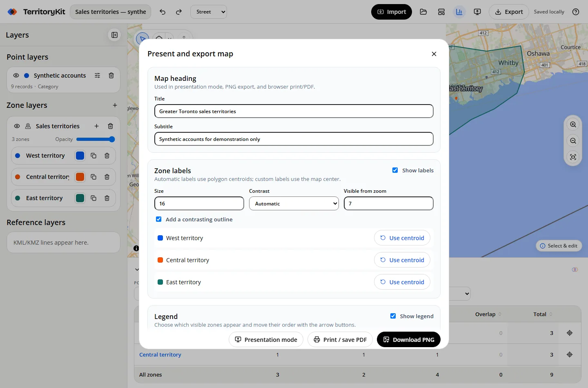Image resolution: width=588 pixels, height=388 pixels.
Task: Open the Export menu button
Action: click(509, 12)
